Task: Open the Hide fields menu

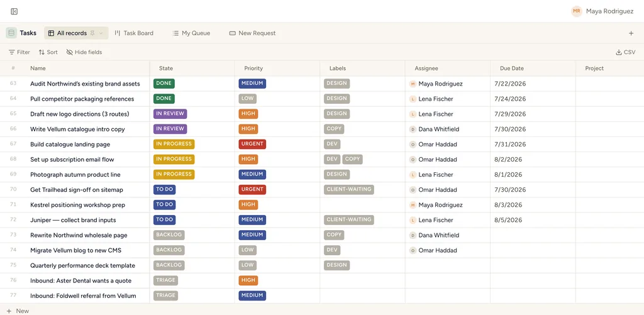Action: [84, 52]
